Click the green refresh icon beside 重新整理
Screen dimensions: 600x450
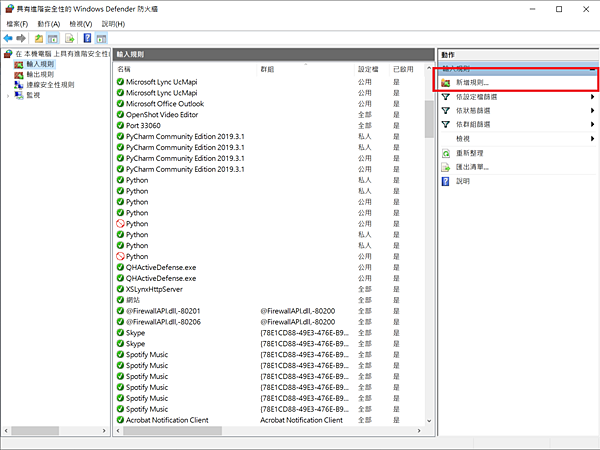point(446,153)
